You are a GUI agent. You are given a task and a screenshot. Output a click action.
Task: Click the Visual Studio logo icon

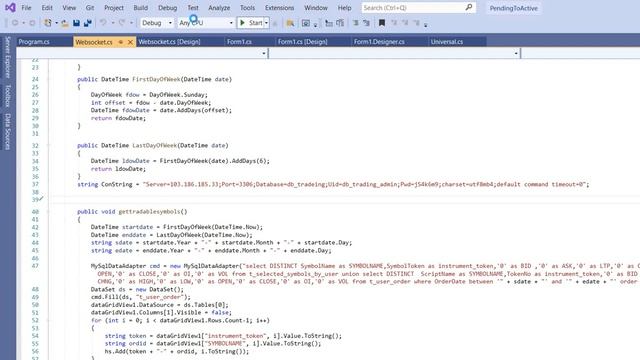tap(10, 7)
